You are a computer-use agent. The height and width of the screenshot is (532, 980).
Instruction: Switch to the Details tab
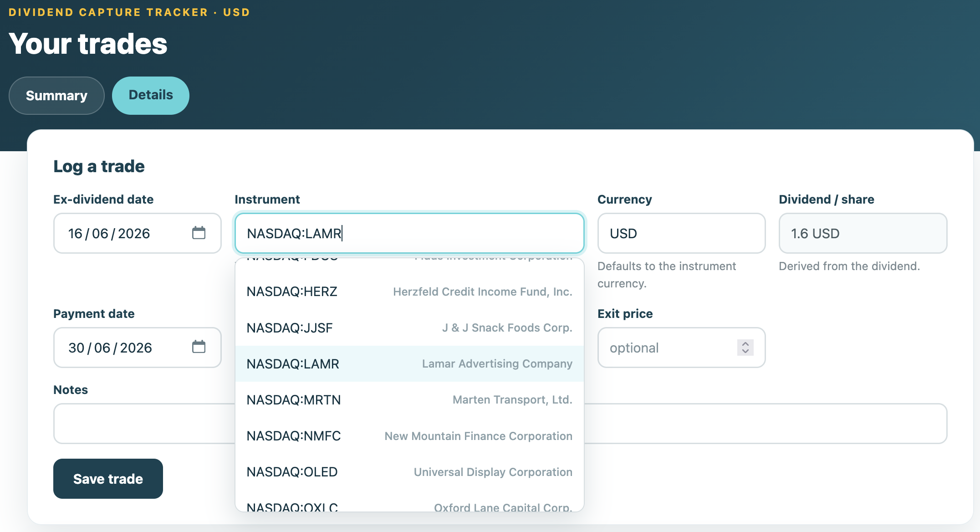(151, 95)
